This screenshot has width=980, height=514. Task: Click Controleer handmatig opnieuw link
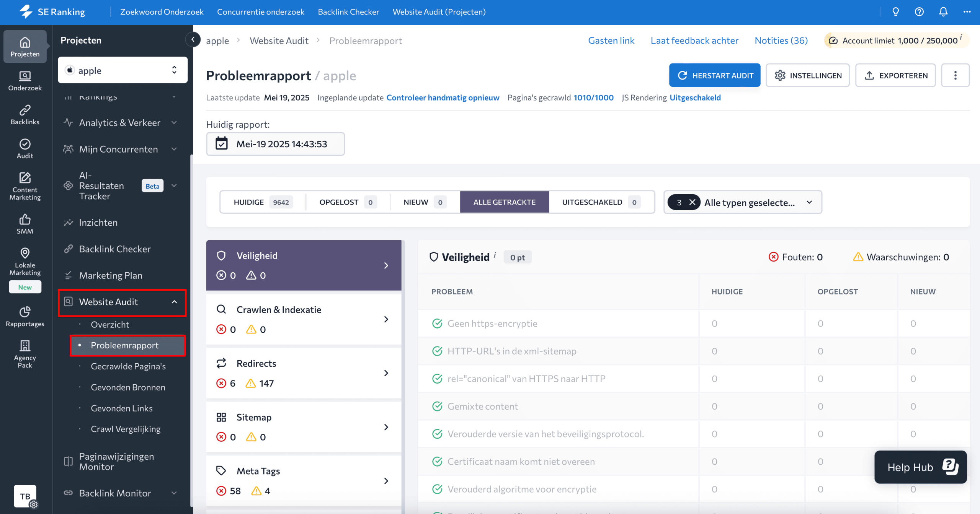[x=443, y=98]
